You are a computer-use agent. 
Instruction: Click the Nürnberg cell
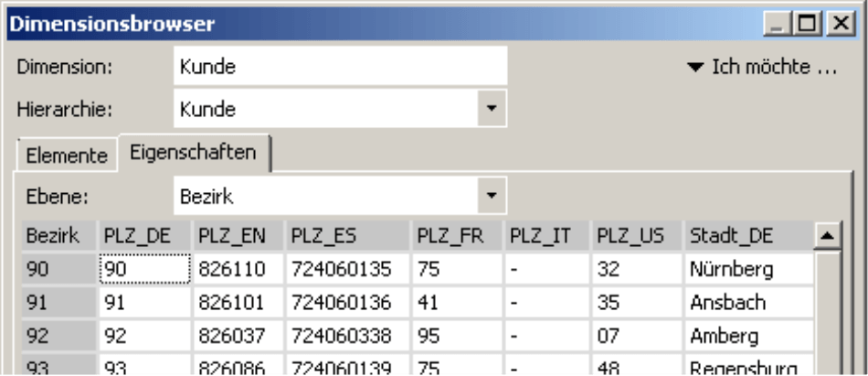point(746,269)
